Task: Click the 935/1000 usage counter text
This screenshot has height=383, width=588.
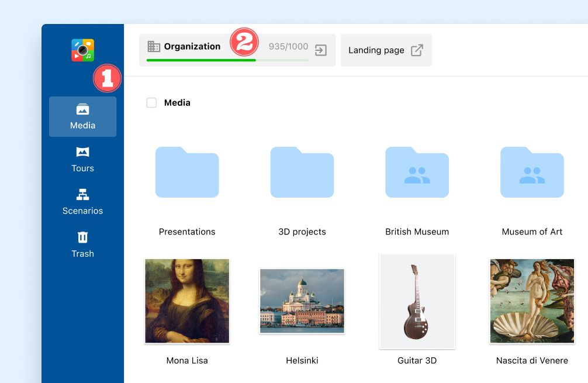Action: [x=288, y=46]
